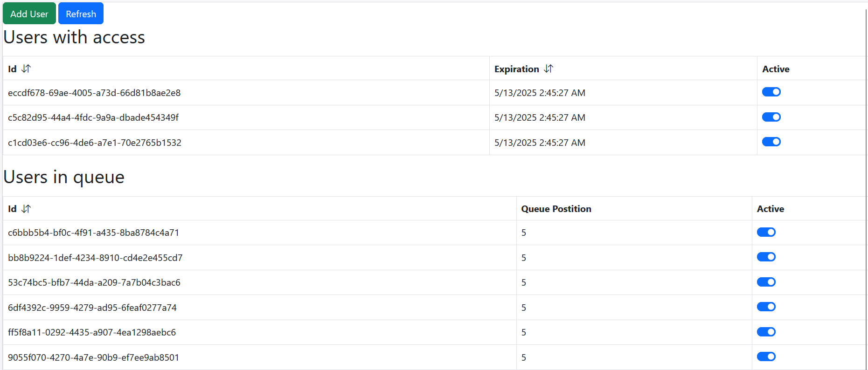Disable Active for queued user 6df4392c
This screenshot has width=868, height=370.
[x=766, y=307]
